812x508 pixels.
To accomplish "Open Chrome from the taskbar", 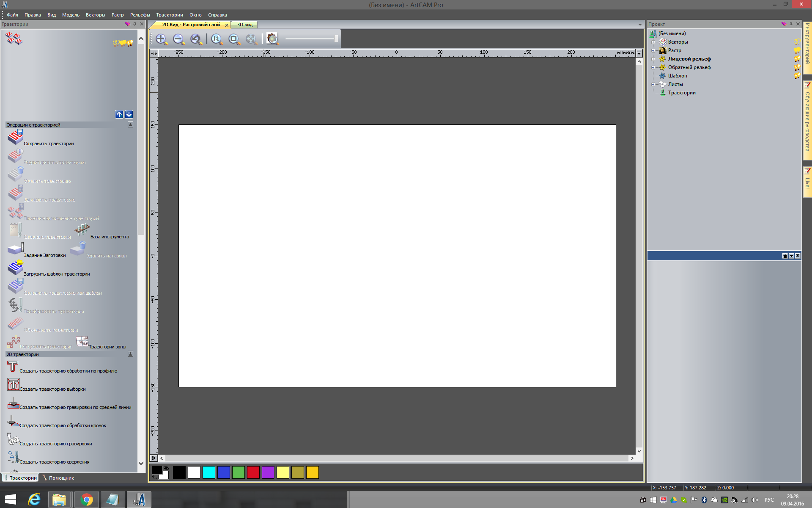I will [x=87, y=500].
